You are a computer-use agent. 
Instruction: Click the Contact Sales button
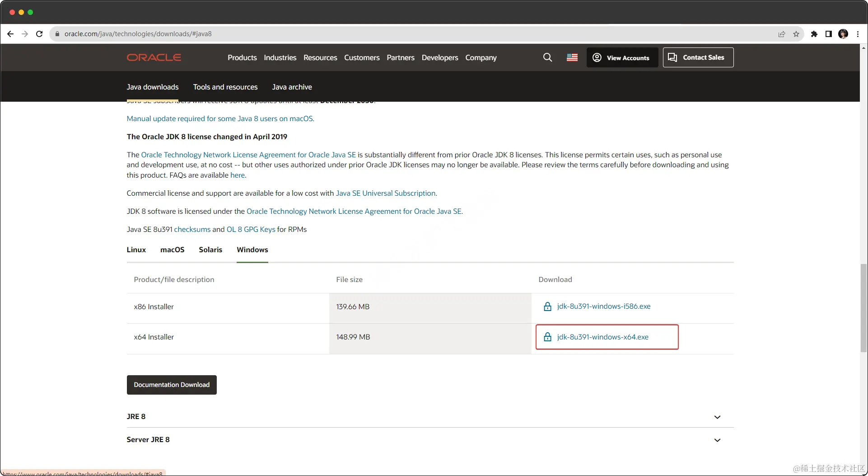click(x=698, y=57)
